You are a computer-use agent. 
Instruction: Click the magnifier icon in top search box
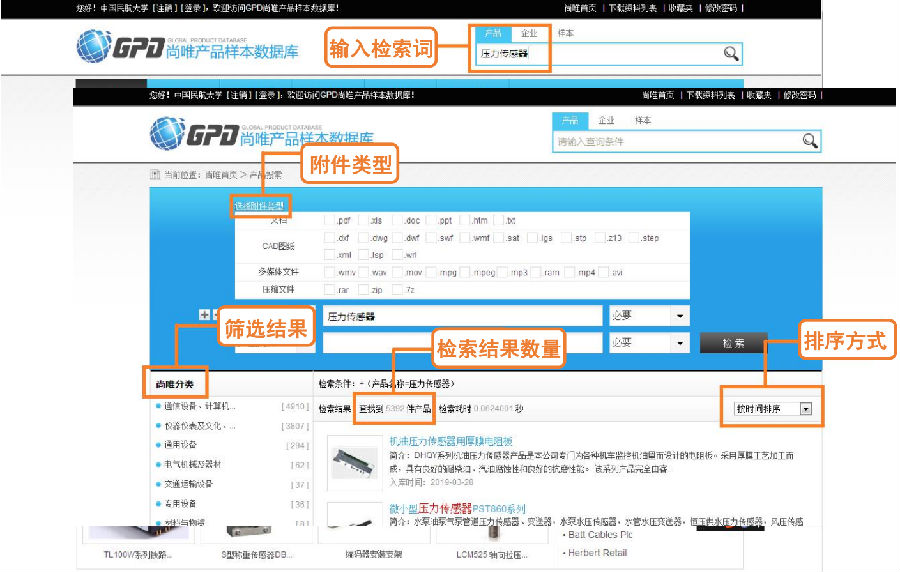[x=731, y=54]
